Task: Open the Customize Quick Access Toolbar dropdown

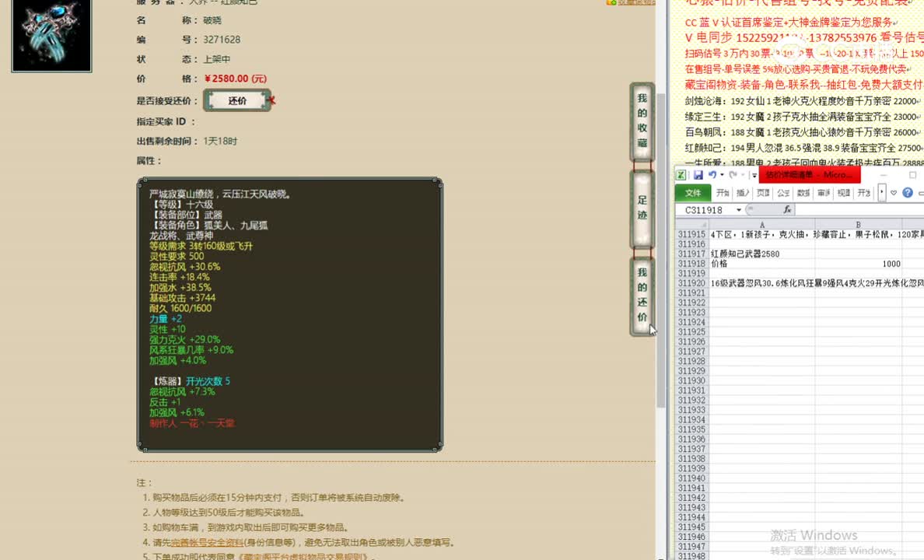Action: pos(754,176)
